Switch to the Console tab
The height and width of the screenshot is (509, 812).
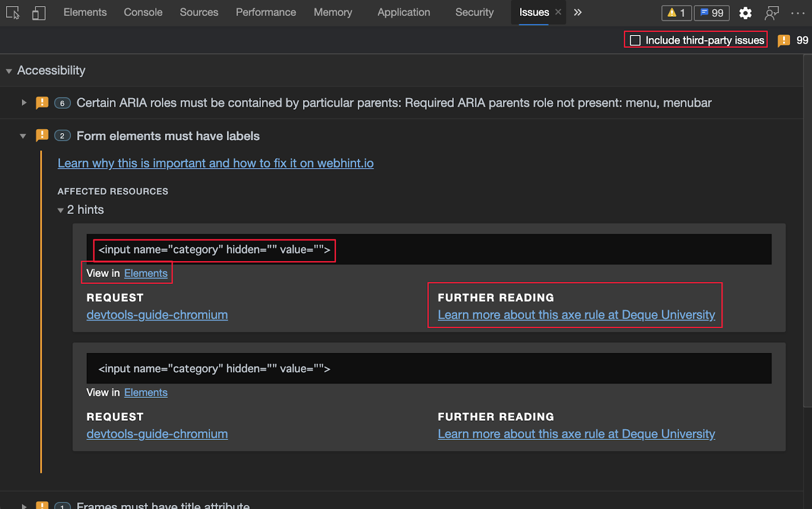point(143,12)
